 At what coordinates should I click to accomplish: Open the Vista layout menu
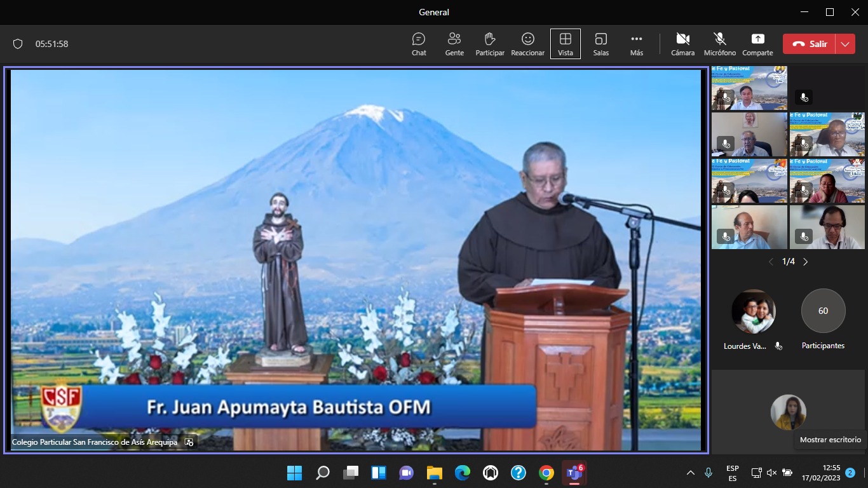coord(565,44)
